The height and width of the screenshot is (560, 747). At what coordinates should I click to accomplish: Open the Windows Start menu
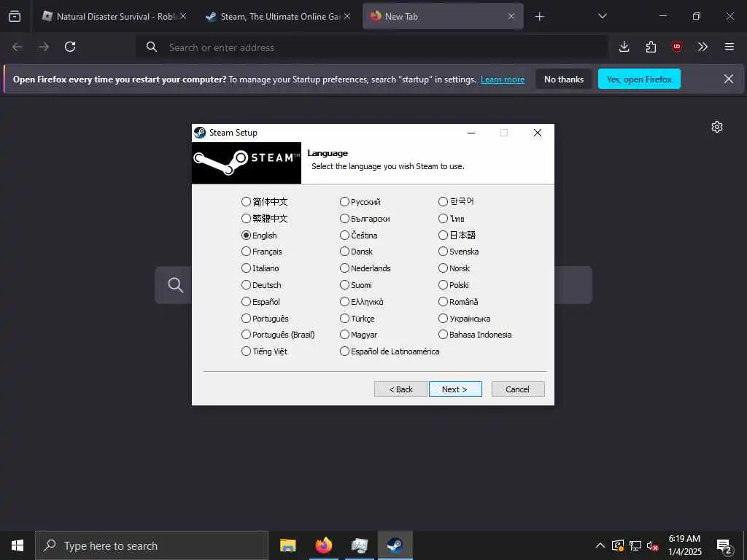18,545
